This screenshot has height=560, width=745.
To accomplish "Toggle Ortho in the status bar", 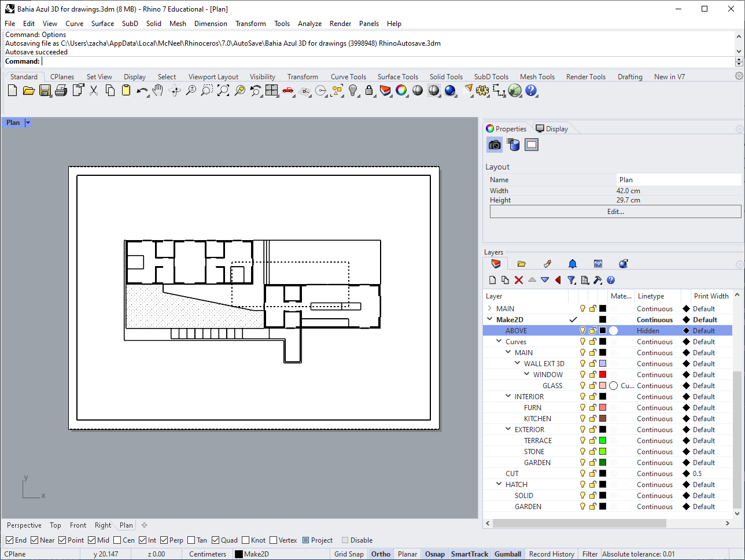I will pyautogui.click(x=381, y=554).
